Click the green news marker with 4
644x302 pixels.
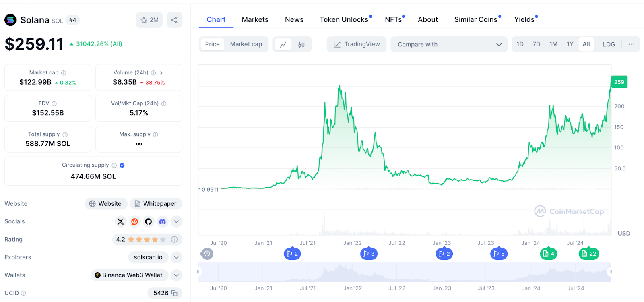coord(549,254)
